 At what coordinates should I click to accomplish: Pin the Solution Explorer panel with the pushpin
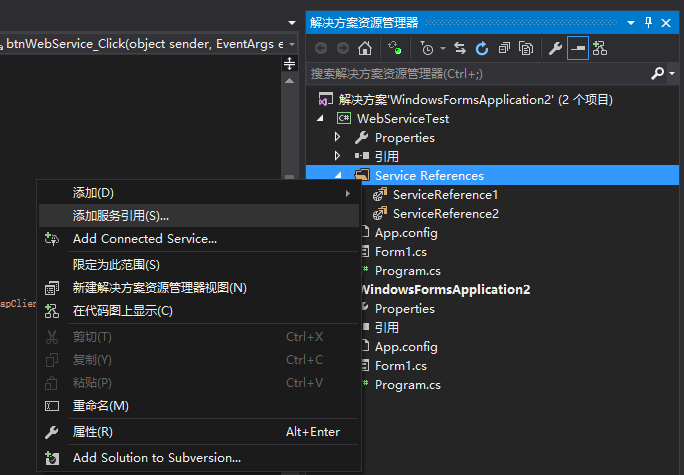tap(649, 22)
